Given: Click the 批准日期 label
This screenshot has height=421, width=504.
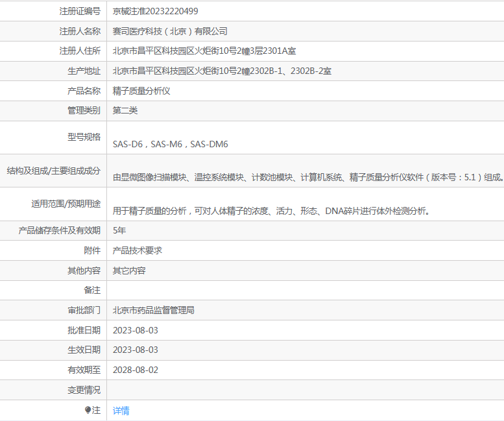Looking at the screenshot, I should 84,330.
